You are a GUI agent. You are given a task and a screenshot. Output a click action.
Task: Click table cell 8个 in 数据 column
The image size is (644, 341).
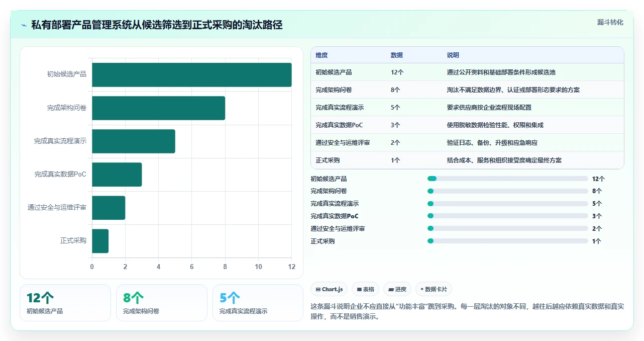click(395, 90)
